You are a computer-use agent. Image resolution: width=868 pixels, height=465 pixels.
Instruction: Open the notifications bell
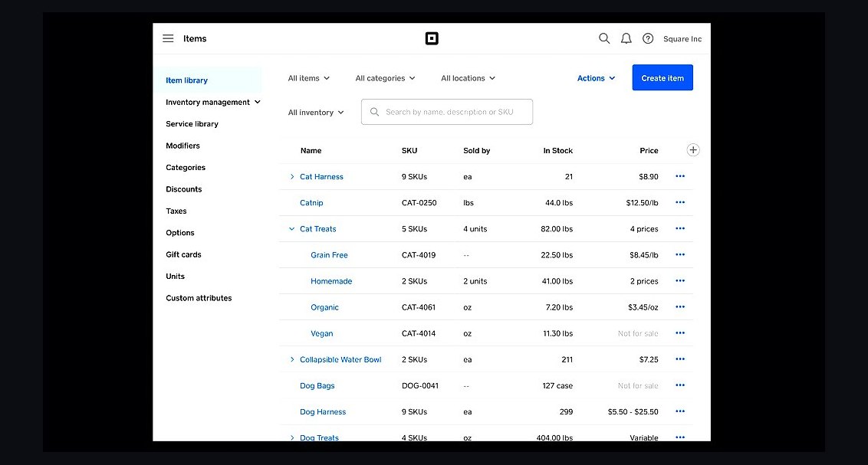pos(626,39)
